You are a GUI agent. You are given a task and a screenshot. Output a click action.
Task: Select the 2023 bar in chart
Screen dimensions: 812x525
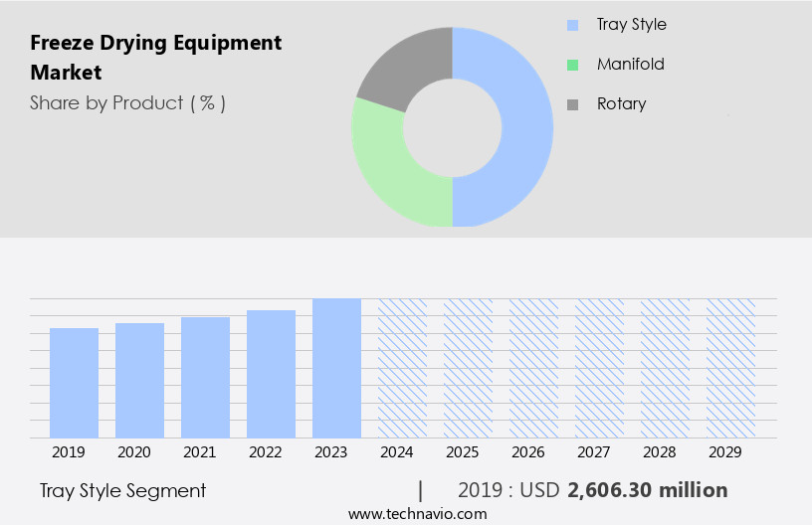pyautogui.click(x=336, y=368)
